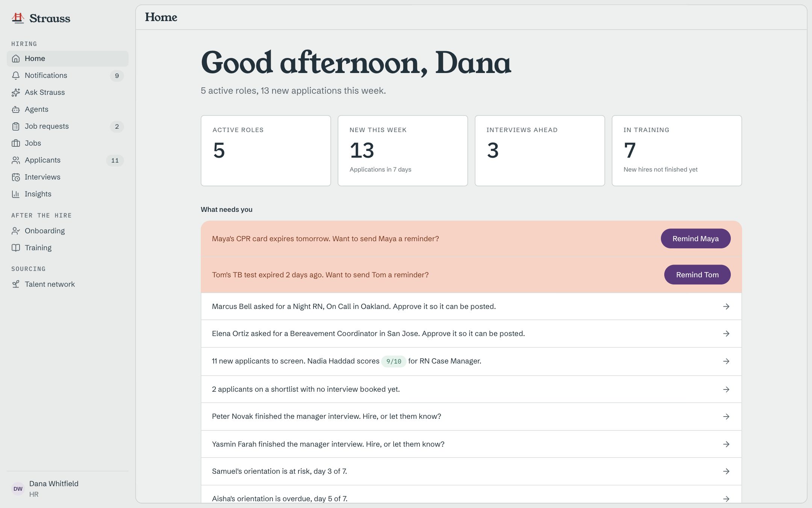
Task: Click arrow on Marcus Bell Night RN row
Action: point(726,307)
